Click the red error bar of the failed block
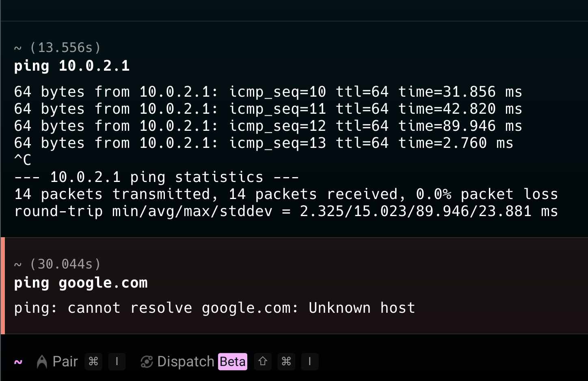The width and height of the screenshot is (588, 381). (3, 286)
